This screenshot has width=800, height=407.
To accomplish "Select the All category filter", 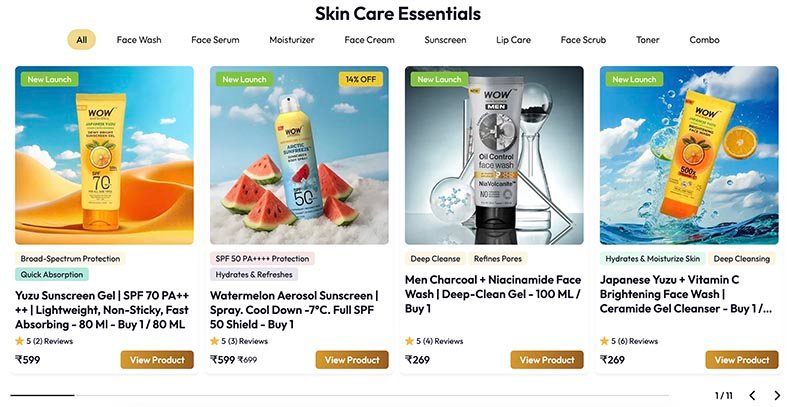I will pyautogui.click(x=82, y=40).
